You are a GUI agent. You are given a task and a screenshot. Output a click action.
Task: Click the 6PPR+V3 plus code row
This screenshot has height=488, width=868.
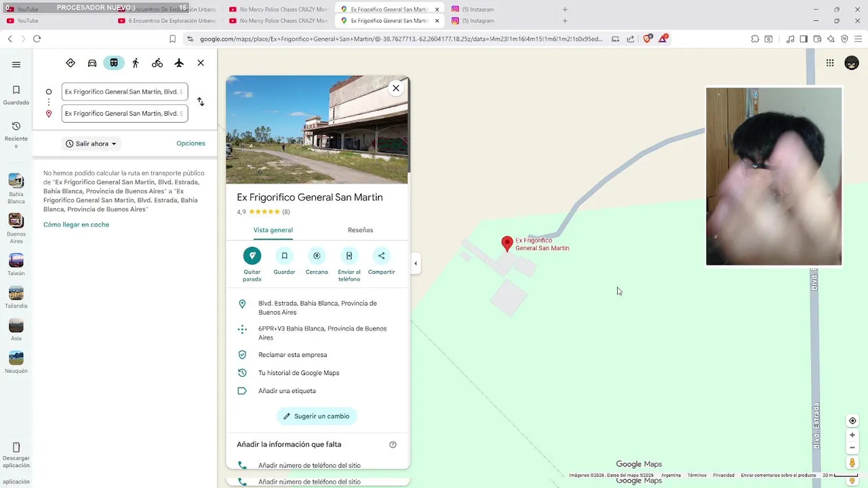tap(318, 333)
